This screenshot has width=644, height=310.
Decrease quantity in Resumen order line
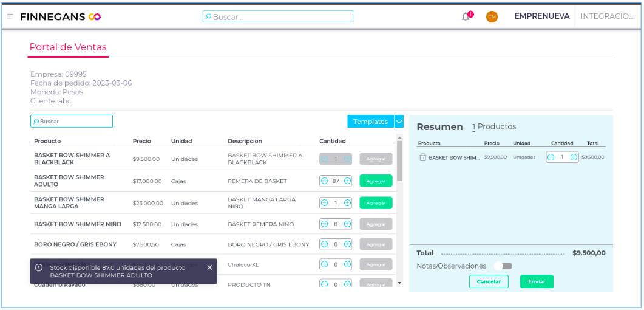click(x=551, y=157)
